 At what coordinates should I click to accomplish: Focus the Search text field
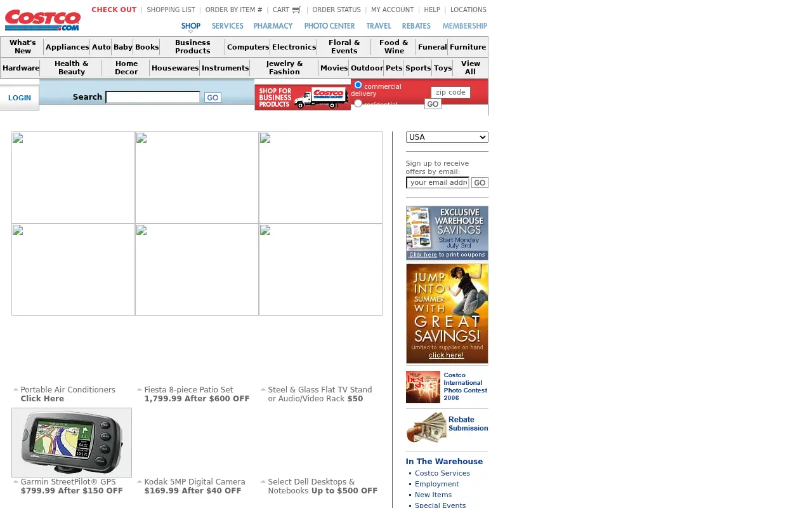(153, 97)
